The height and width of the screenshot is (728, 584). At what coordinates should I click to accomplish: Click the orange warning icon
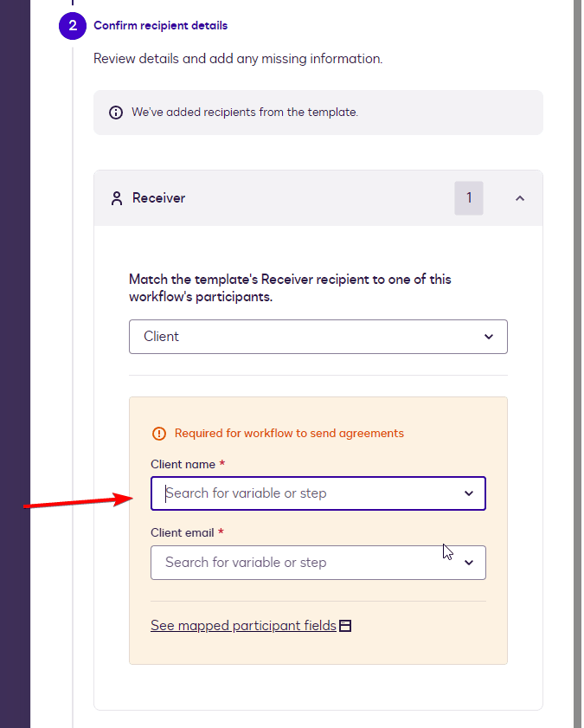(158, 434)
